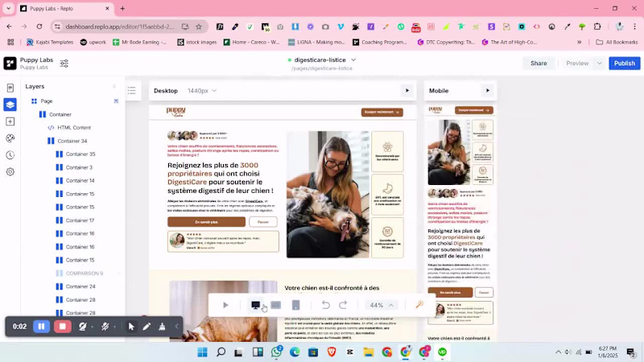Open WhatsApp from the taskbar

pos(277,352)
